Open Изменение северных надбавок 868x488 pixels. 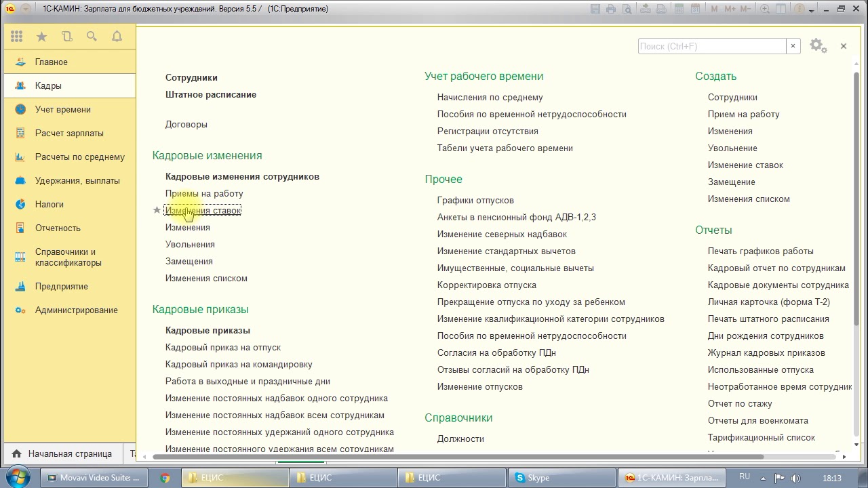502,234
